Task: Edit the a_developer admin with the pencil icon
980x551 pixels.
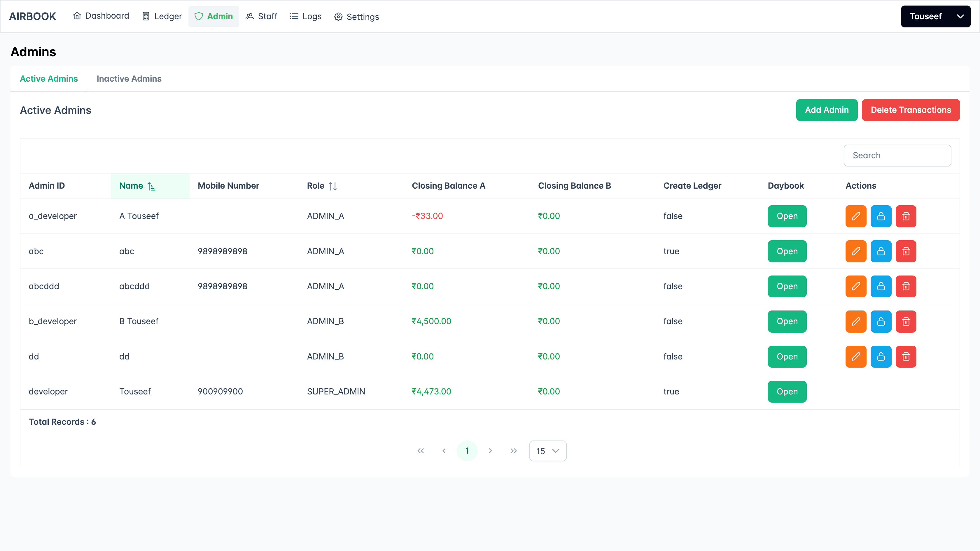Action: coord(855,216)
